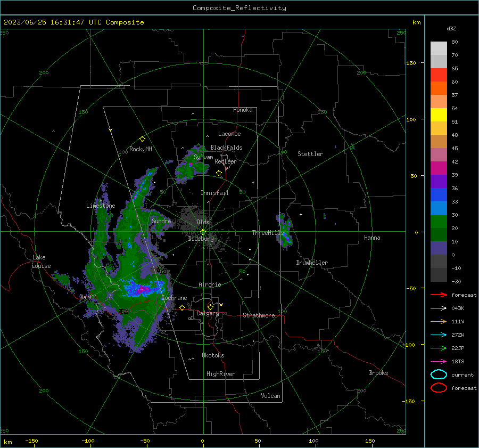
Task: Click the red forecast arrow legend icon
Action: [439, 295]
